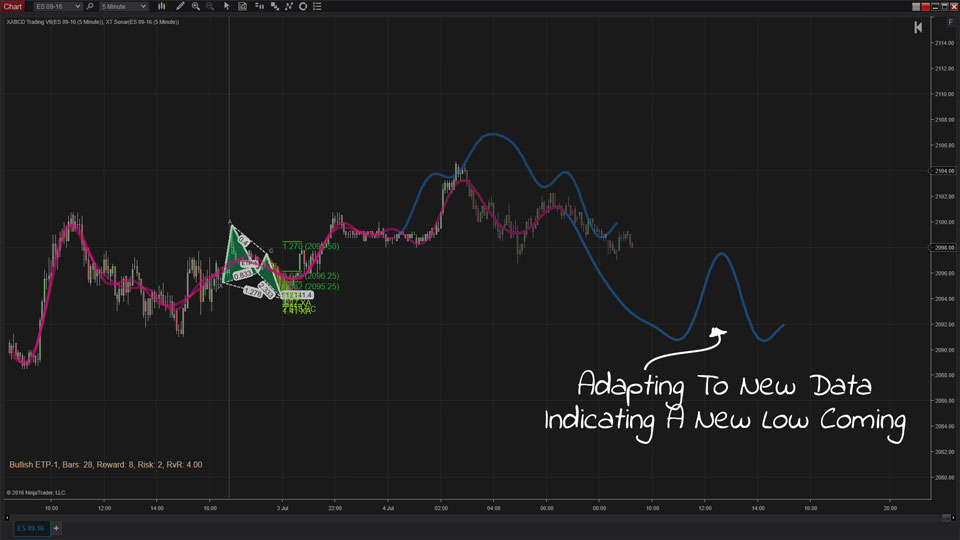
Task: Select the pencil drawing tools icon
Action: pos(180,6)
